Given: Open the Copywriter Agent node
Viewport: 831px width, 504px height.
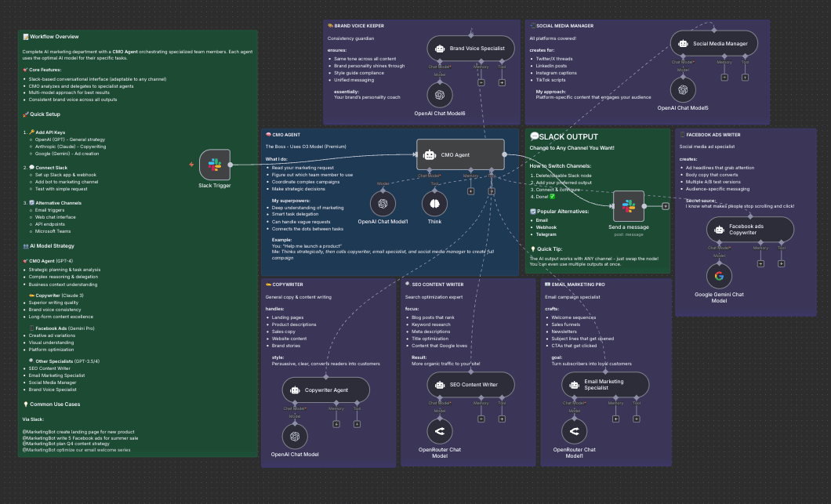Looking at the screenshot, I should (325, 389).
